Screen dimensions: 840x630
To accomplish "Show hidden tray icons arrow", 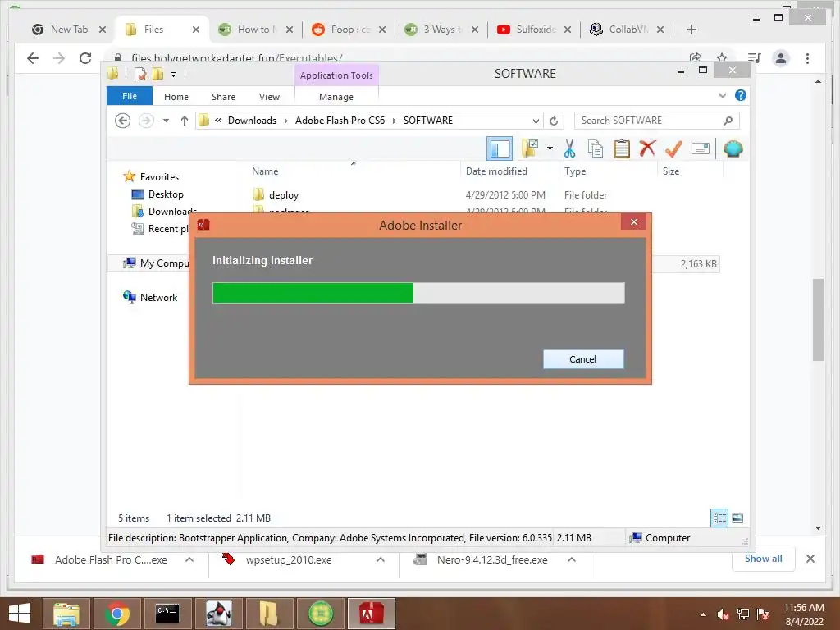I will click(703, 614).
